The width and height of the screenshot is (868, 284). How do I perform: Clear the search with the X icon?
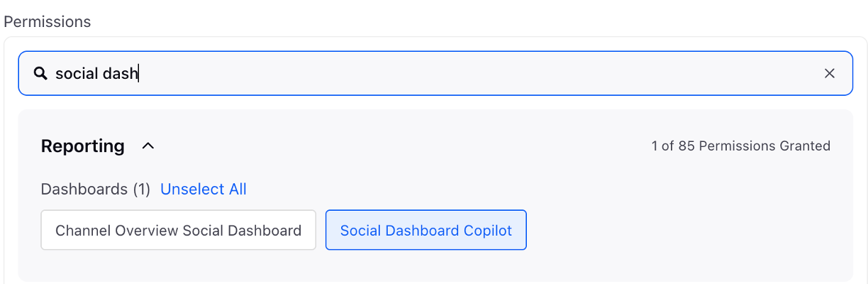click(829, 73)
